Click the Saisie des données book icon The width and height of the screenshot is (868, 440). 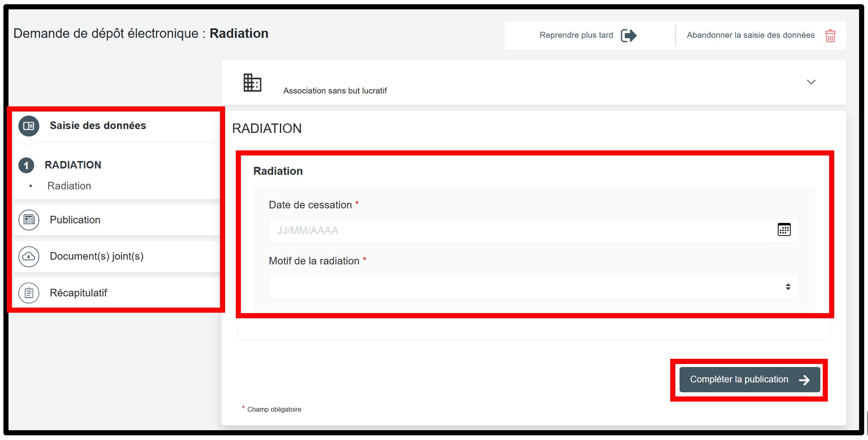coord(29,126)
